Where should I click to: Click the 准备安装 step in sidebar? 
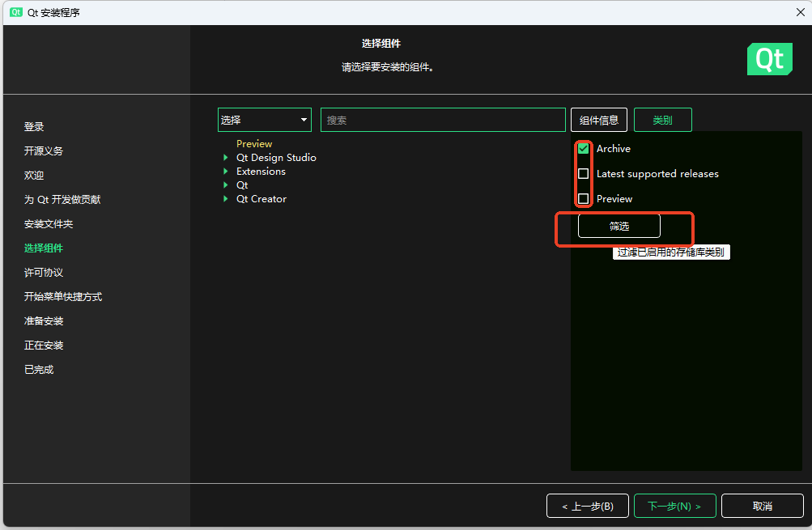tap(44, 321)
